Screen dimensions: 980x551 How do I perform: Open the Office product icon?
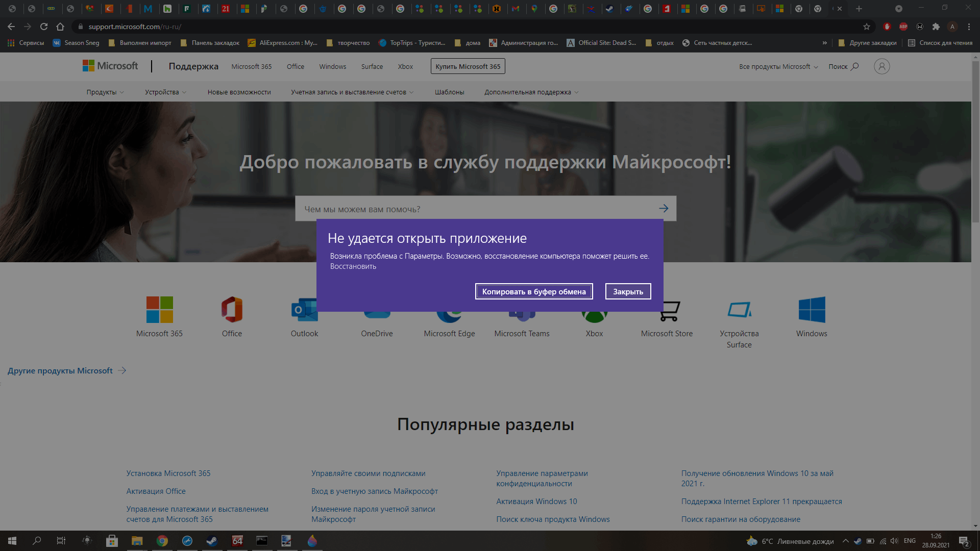click(x=232, y=310)
